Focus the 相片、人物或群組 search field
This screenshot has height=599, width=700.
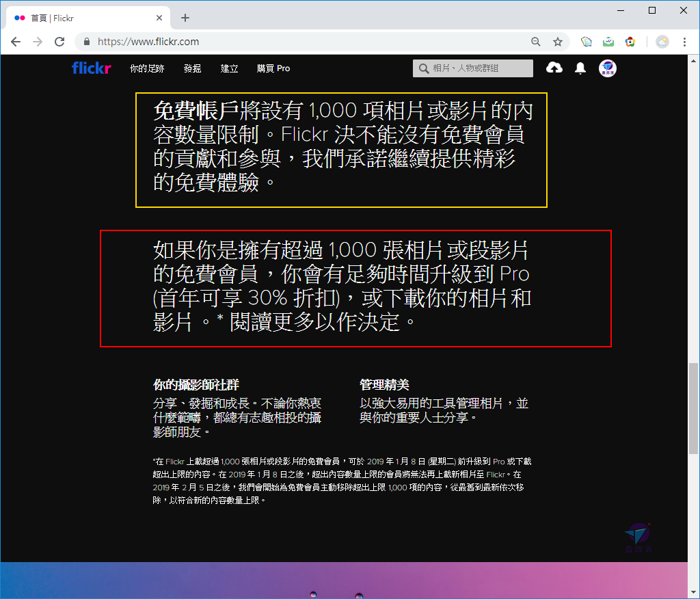pos(473,68)
